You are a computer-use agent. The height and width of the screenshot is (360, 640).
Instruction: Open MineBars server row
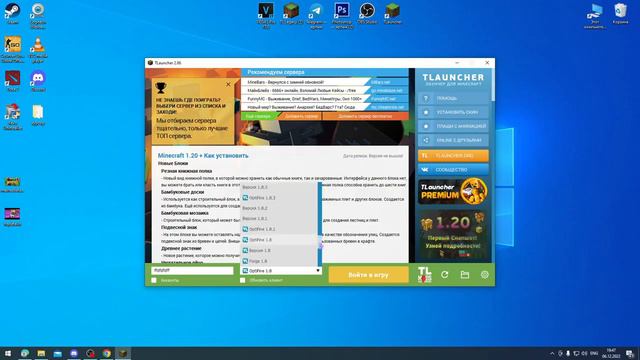point(324,82)
